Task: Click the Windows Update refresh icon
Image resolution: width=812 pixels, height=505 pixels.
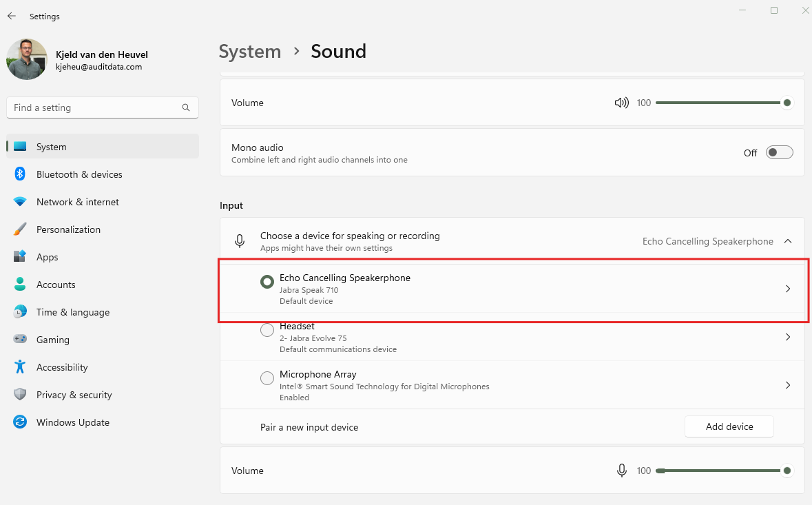Action: point(20,422)
